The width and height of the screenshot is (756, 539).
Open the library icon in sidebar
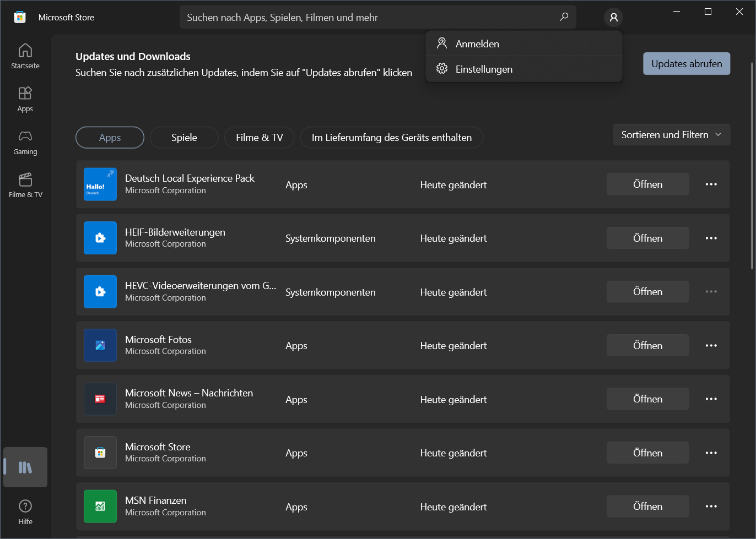[25, 467]
